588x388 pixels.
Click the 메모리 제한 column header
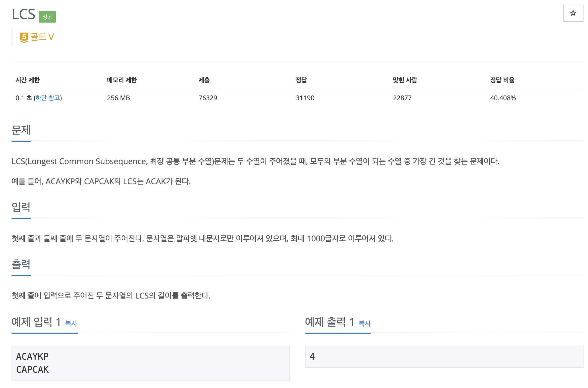pyautogui.click(x=122, y=80)
